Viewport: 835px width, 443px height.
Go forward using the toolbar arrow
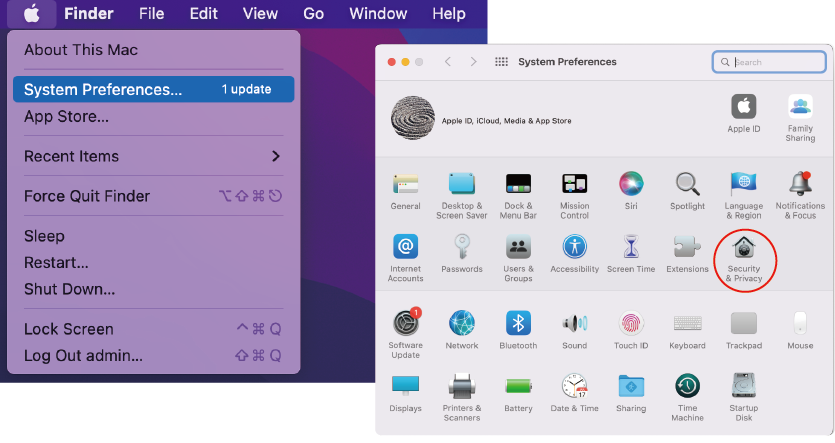tap(473, 62)
